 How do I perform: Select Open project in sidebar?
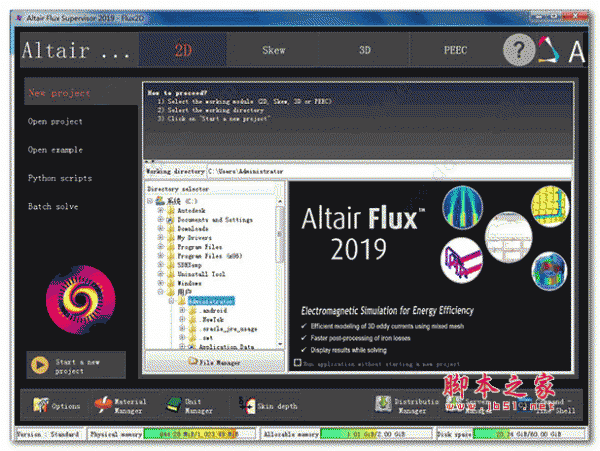[x=55, y=121]
